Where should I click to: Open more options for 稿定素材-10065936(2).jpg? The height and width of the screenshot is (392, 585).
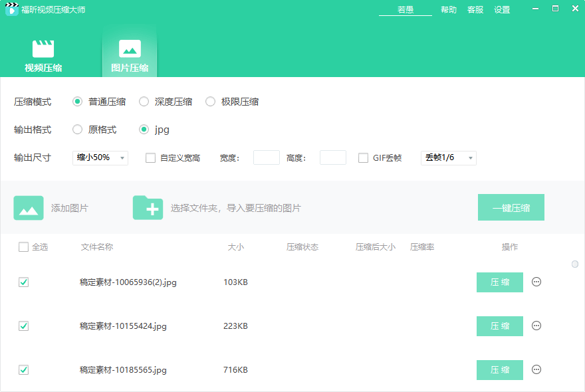[x=536, y=282]
